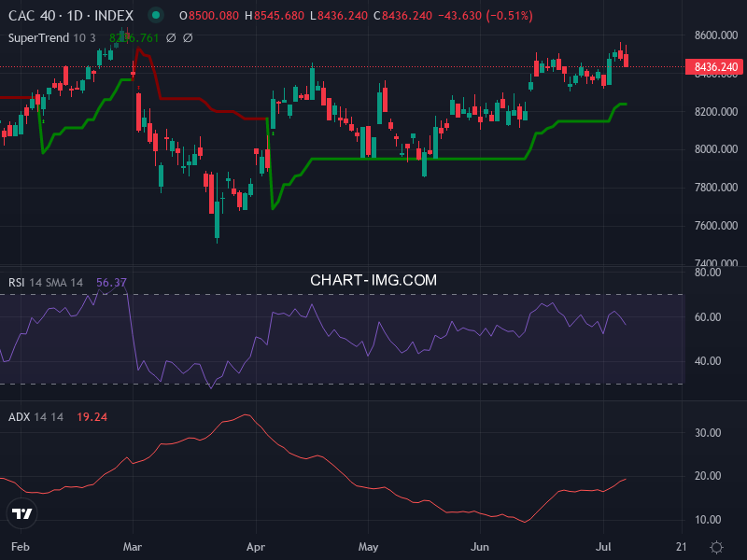The height and width of the screenshot is (560, 747).
Task: Click the Apr label on time axis
Action: click(256, 547)
